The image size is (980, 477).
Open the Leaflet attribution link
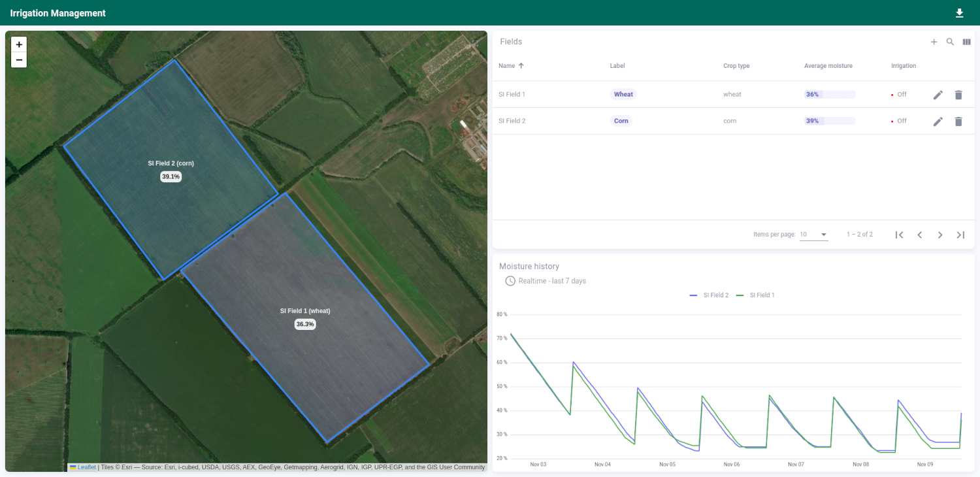(86, 467)
